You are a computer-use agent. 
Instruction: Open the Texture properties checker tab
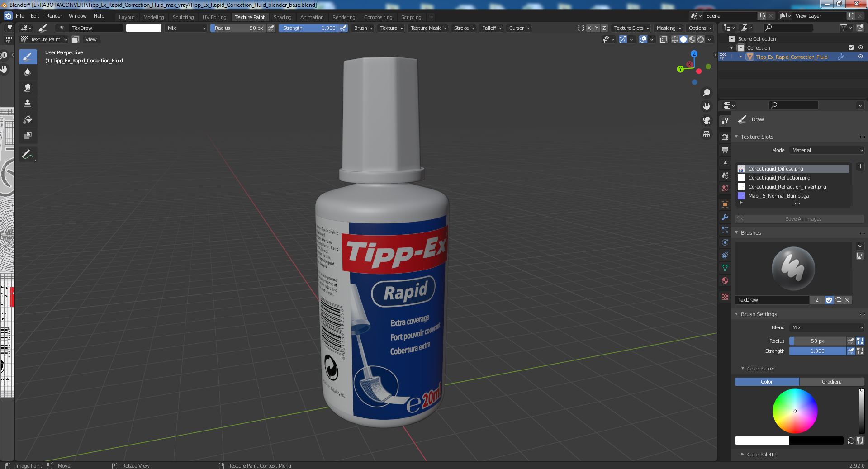(725, 297)
